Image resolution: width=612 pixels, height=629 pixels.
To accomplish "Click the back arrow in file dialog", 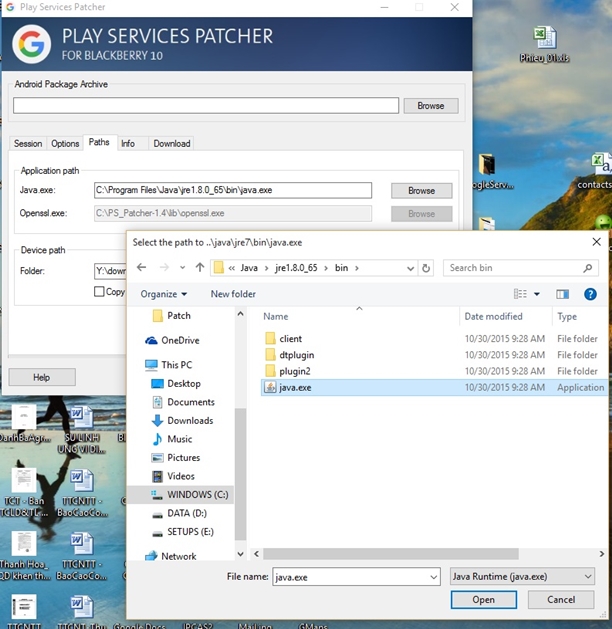I will (141, 268).
